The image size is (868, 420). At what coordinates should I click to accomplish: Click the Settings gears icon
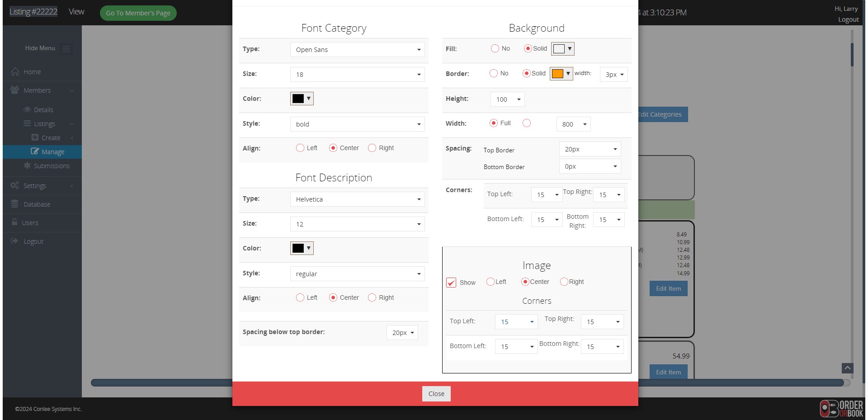15,185
